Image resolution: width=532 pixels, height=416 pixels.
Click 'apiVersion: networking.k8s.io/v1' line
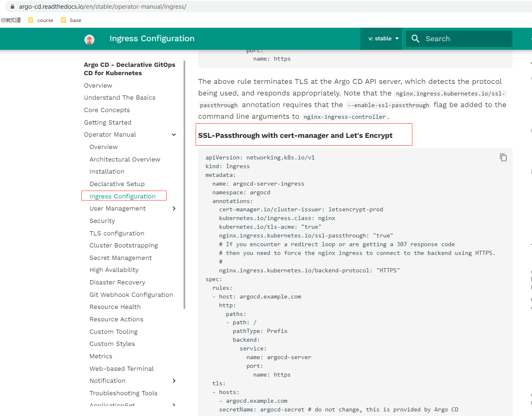point(260,157)
